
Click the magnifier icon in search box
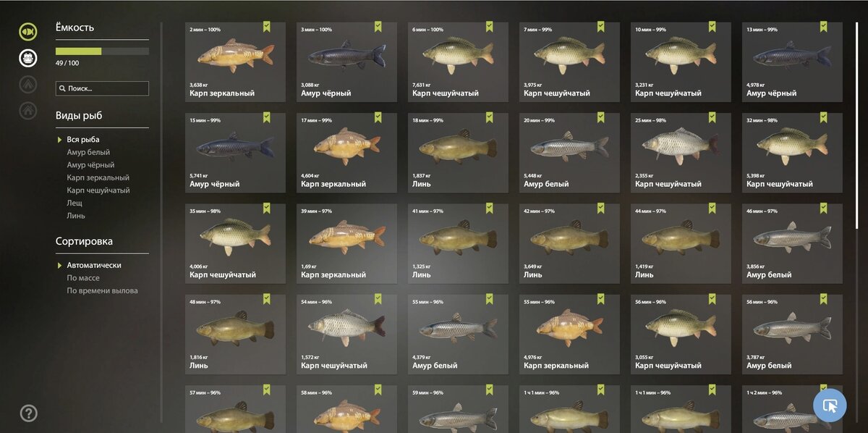point(62,88)
